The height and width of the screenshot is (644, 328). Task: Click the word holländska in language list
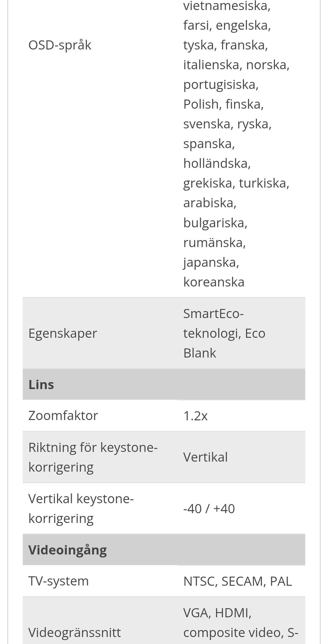click(x=217, y=163)
